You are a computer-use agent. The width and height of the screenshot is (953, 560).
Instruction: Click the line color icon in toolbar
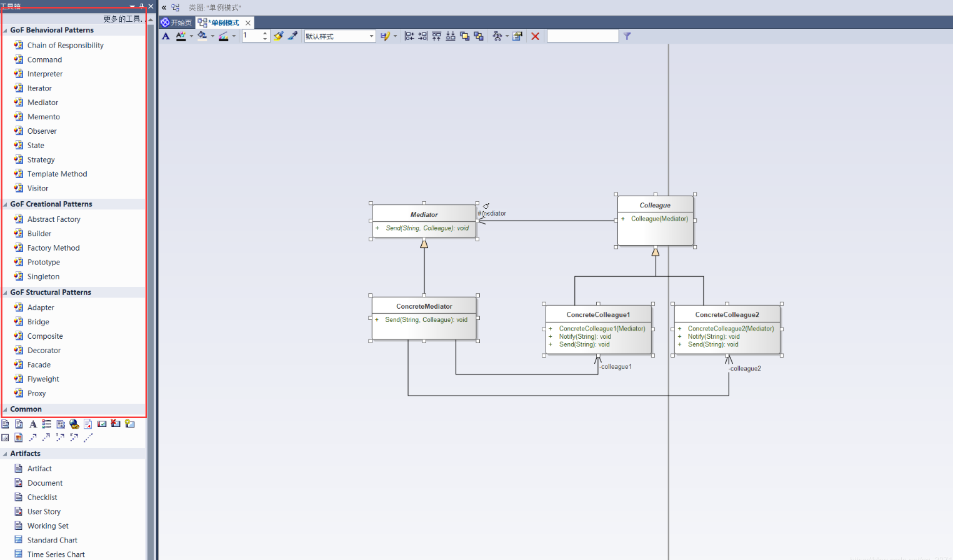[224, 36]
